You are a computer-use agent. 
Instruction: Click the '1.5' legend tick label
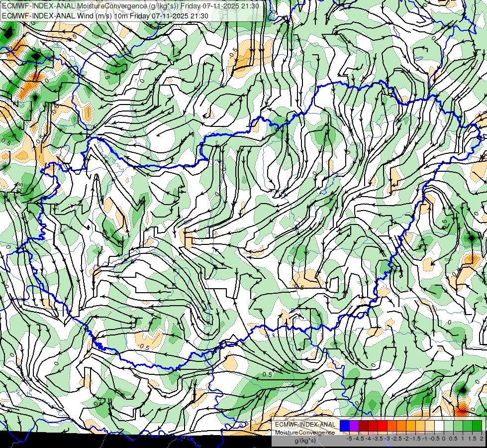coord(472,439)
